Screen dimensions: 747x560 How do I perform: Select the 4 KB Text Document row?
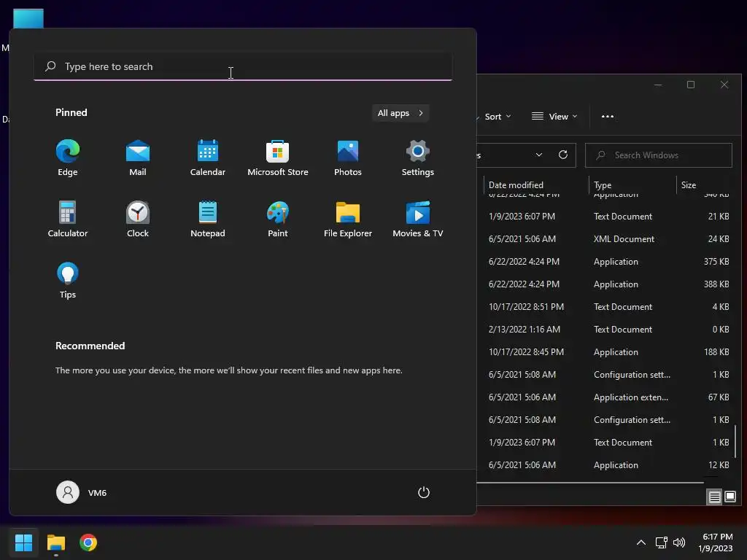(605, 307)
